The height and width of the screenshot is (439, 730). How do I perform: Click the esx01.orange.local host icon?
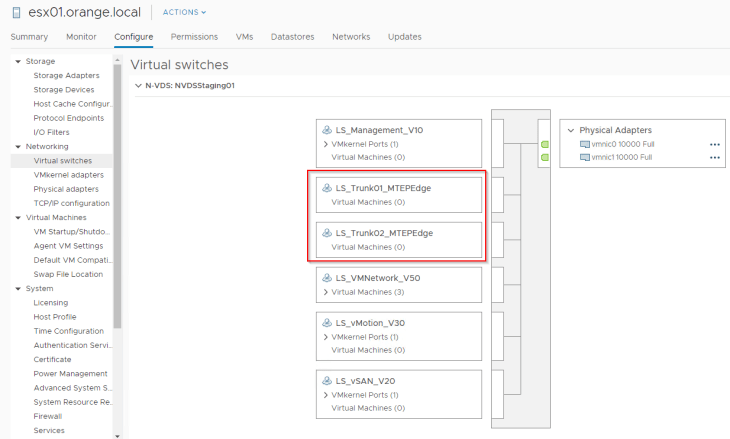[x=15, y=13]
